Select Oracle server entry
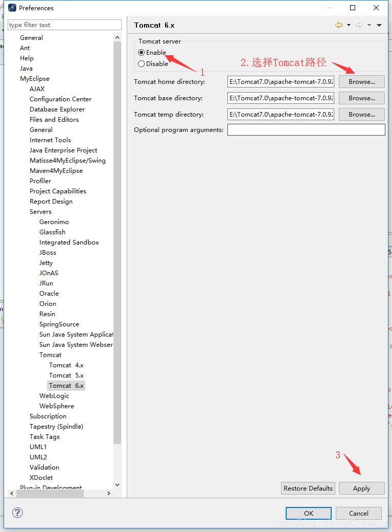 tap(49, 294)
